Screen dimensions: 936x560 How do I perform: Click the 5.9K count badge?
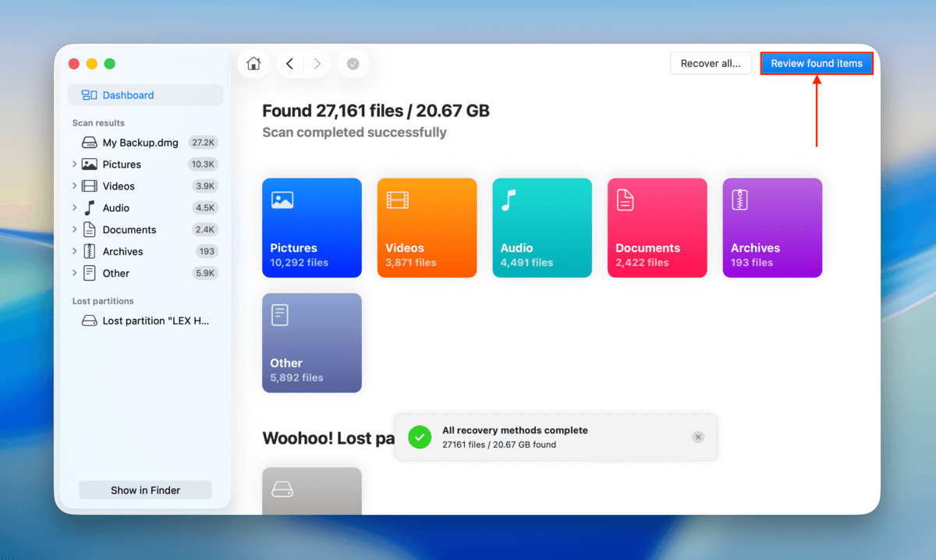click(x=206, y=274)
